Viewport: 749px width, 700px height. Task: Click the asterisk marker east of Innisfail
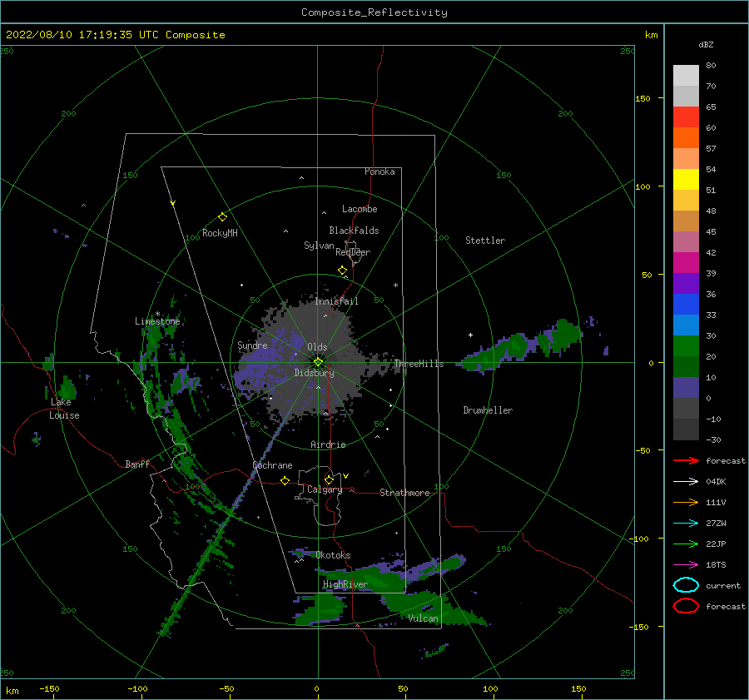point(395,285)
